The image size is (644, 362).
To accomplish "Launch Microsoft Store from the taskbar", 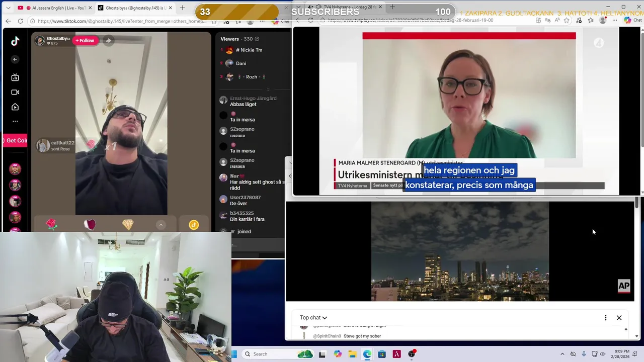I will [x=382, y=354].
